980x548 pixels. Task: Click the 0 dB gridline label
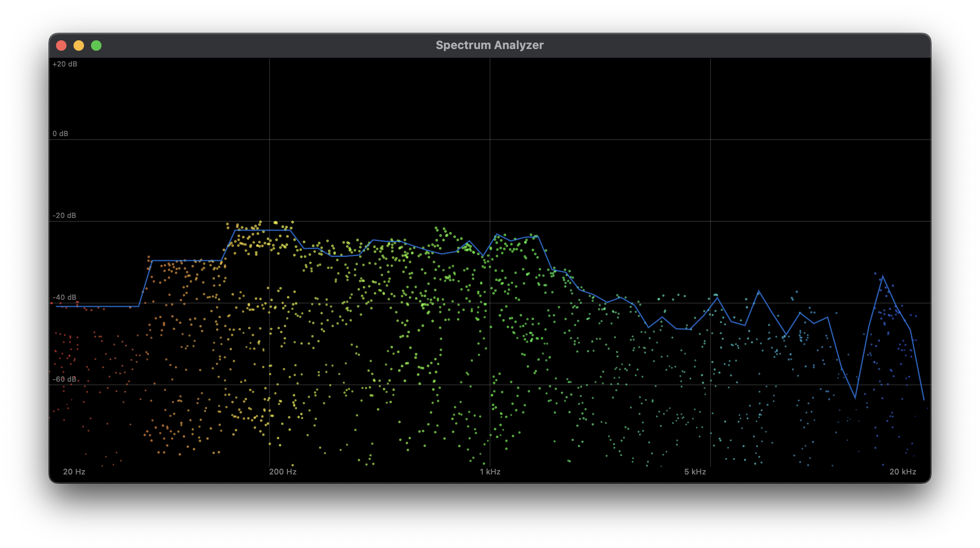pos(60,134)
